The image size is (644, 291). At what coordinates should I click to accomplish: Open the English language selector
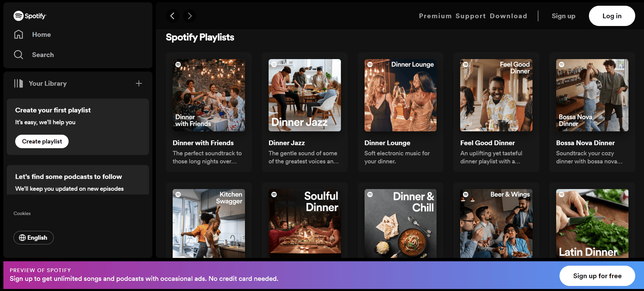tap(33, 238)
